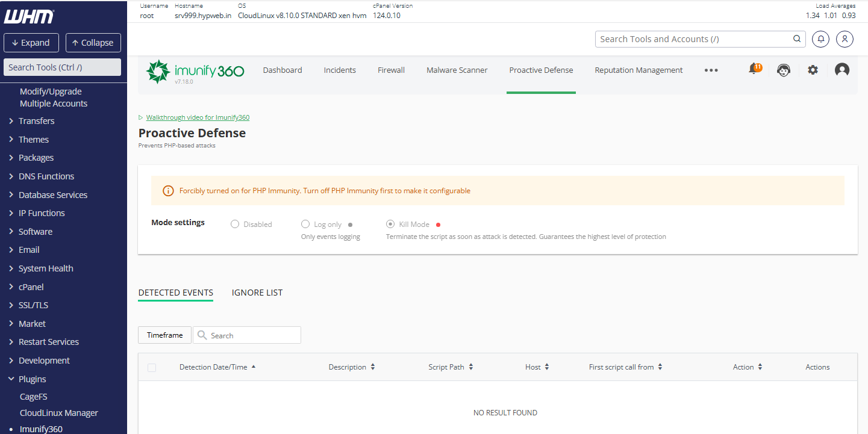The image size is (868, 434).
Task: Select the Log only mode
Action: click(x=305, y=223)
